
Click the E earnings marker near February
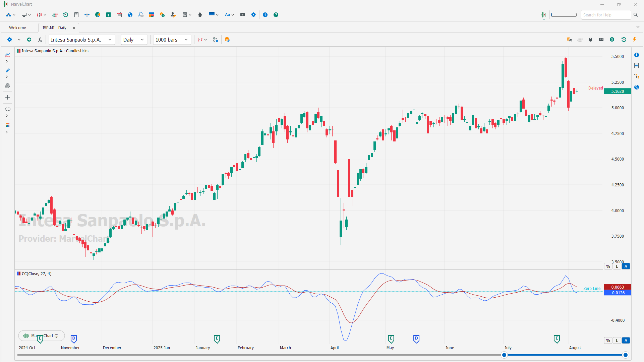[x=217, y=339]
